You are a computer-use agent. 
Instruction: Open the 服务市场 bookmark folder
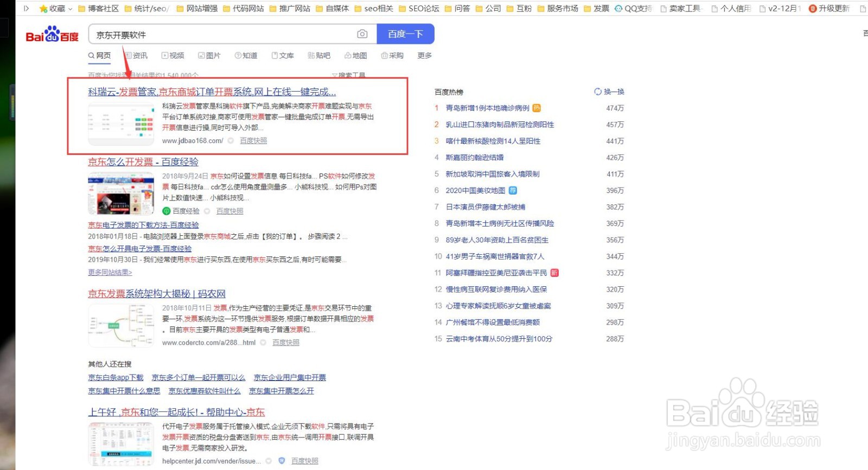pyautogui.click(x=558, y=9)
